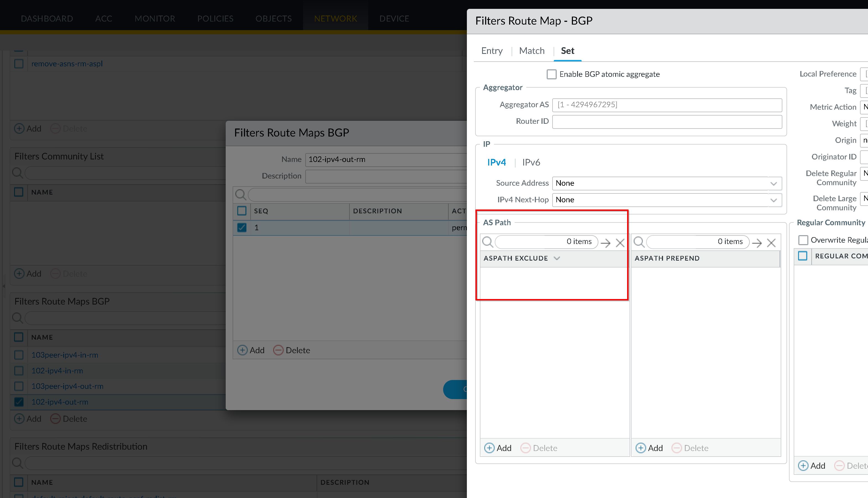Open the 103peer-ipv4-in-rm route map link

click(x=65, y=355)
